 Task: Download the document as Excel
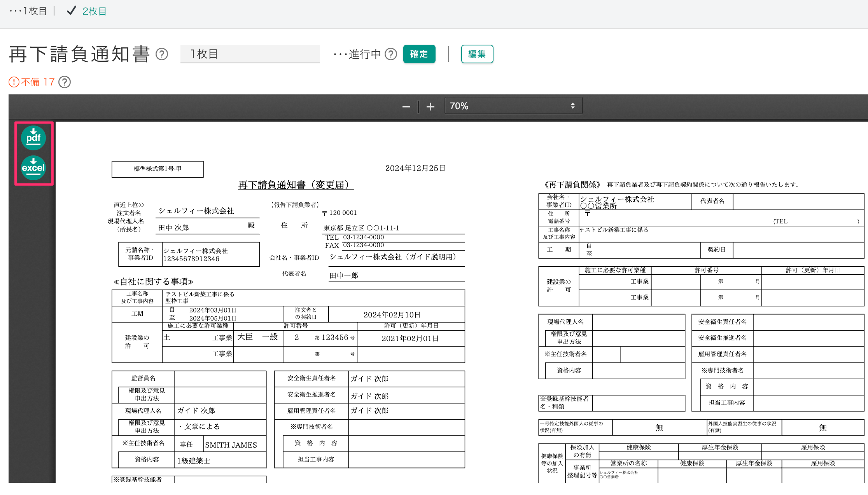[33, 167]
